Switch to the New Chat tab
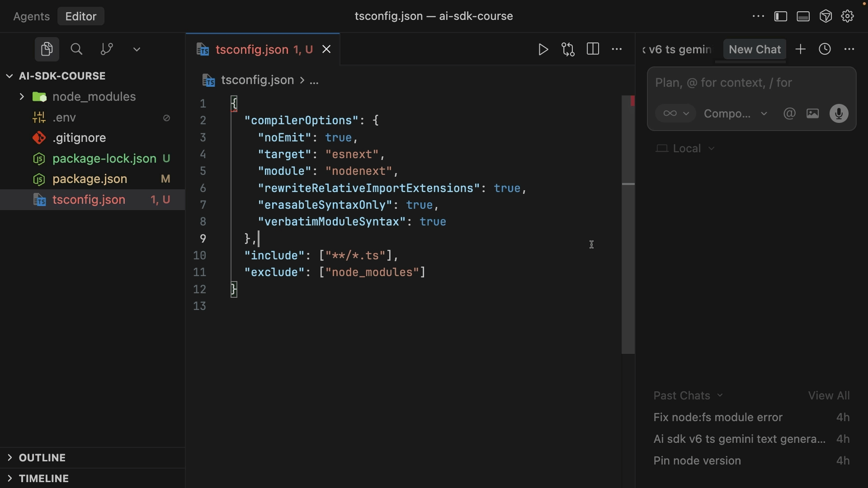Screen dimensions: 868x488 [755, 49]
